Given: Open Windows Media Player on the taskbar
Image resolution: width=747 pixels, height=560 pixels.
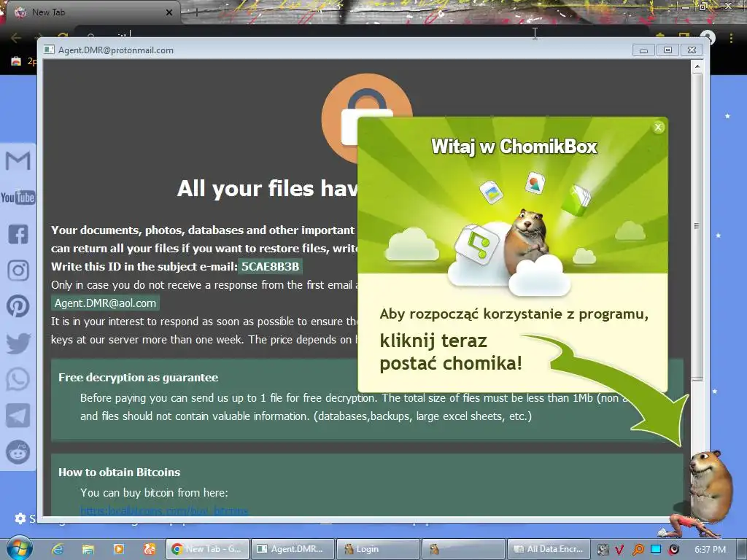Looking at the screenshot, I should [119, 549].
